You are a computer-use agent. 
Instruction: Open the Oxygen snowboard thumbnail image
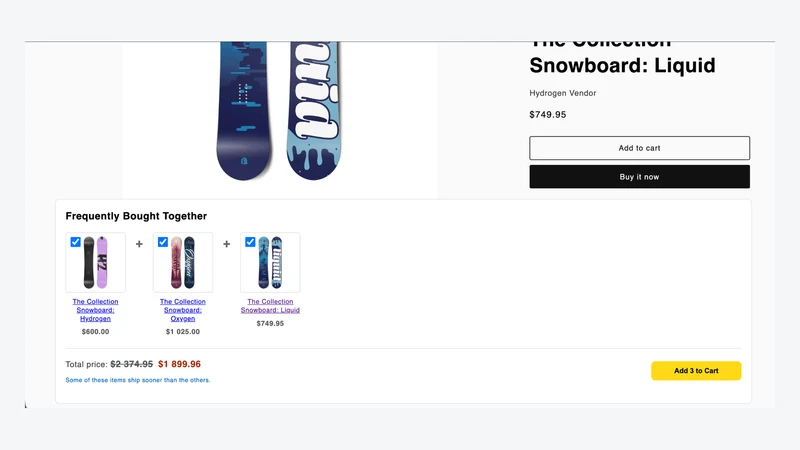(183, 262)
